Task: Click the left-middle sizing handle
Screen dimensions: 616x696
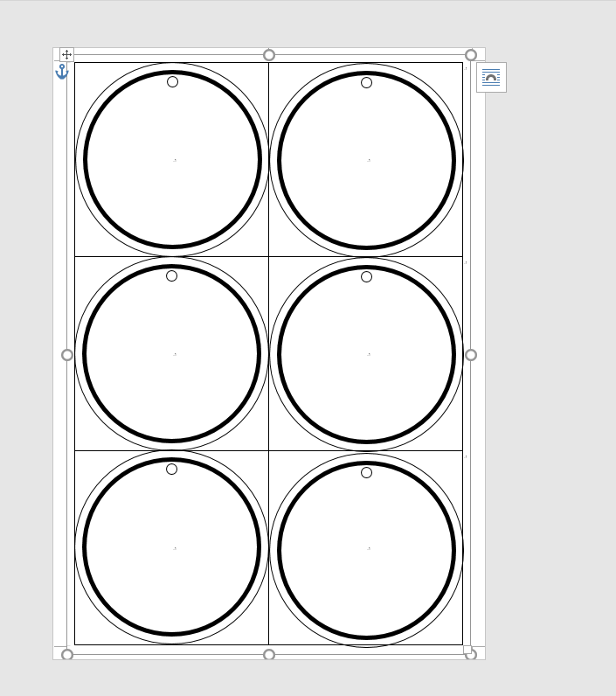Action: coord(67,355)
